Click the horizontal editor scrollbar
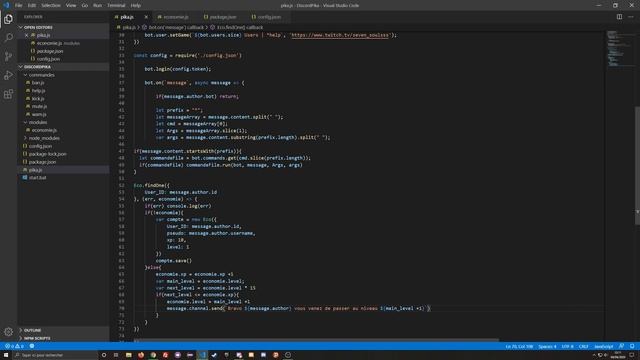The height and width of the screenshot is (360, 640). click(316, 340)
